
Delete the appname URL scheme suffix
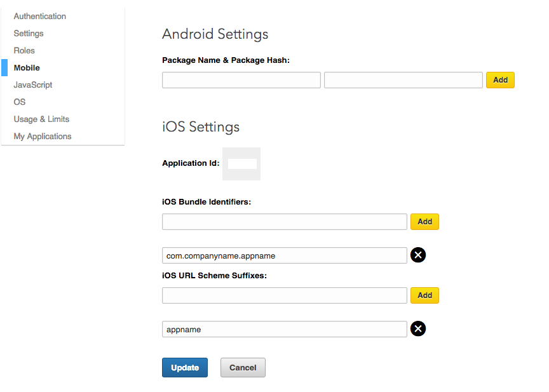click(x=417, y=328)
